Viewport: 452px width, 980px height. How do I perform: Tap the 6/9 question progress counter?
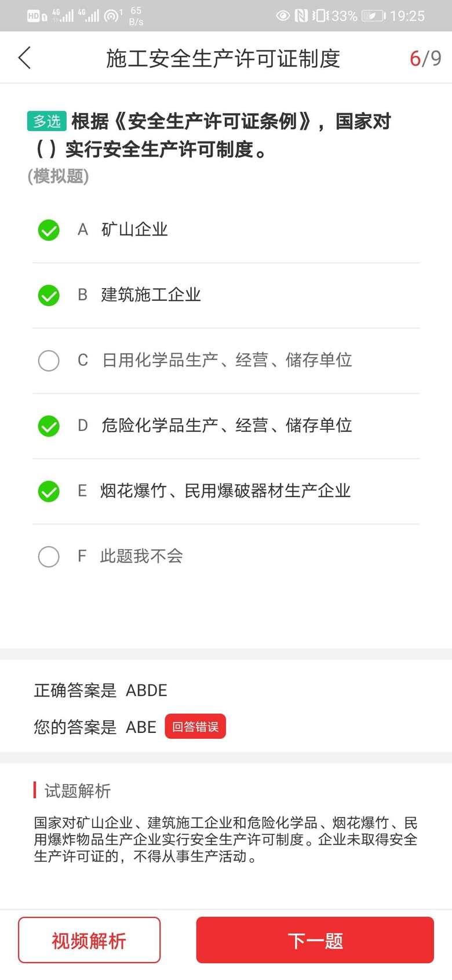(x=425, y=58)
